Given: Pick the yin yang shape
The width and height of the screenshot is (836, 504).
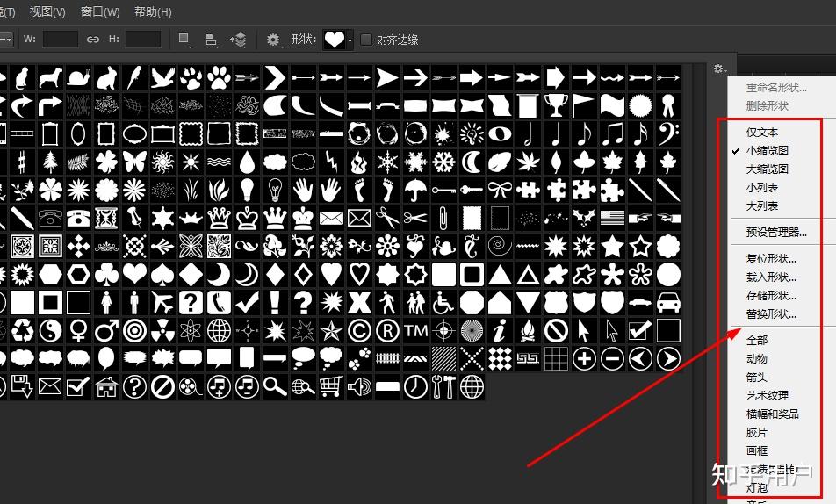Looking at the screenshot, I should coord(50,331).
